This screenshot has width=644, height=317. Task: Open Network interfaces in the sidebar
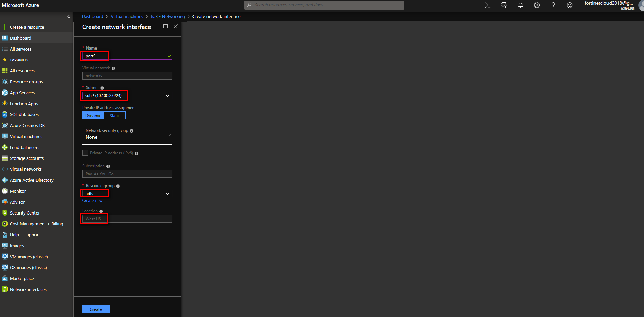[28, 289]
